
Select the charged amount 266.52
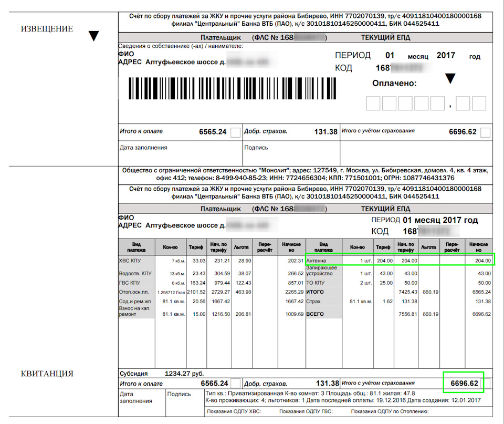[296, 273]
